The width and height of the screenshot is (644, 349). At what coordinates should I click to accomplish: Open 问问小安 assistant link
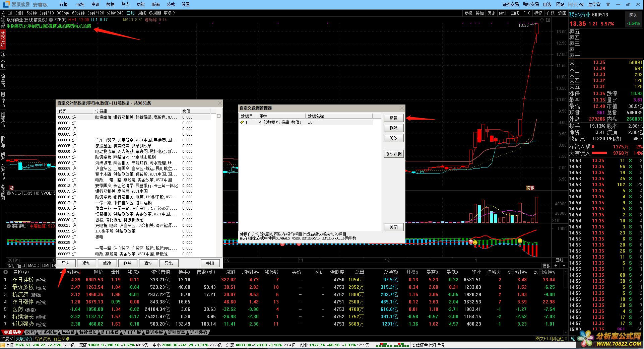(x=576, y=4)
